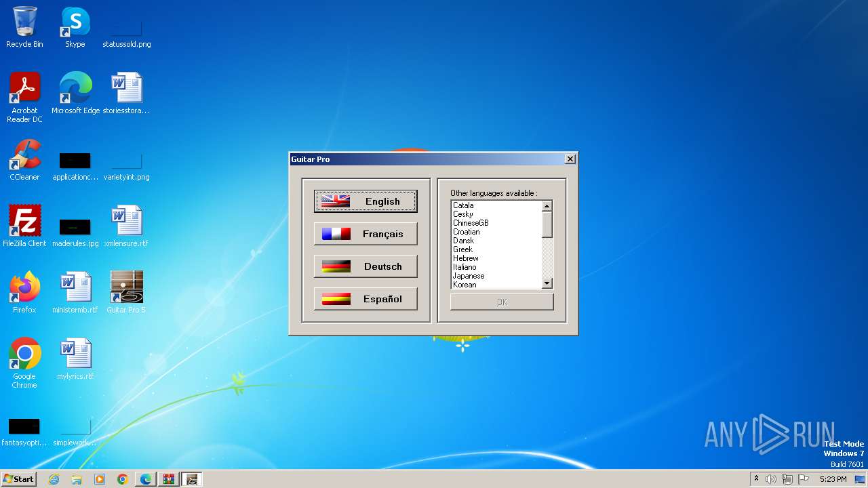Open Windows Explorer from the taskbar
Viewport: 868px width, 488px height.
tap(77, 479)
